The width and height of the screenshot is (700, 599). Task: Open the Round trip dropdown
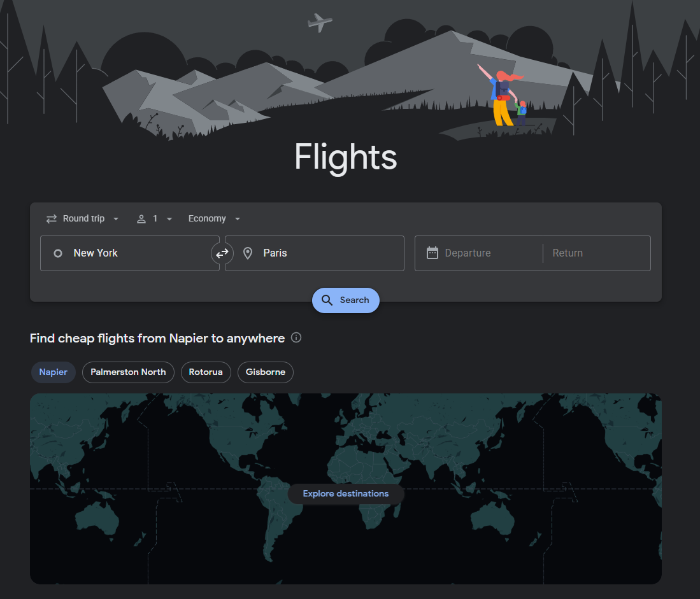[x=83, y=218]
